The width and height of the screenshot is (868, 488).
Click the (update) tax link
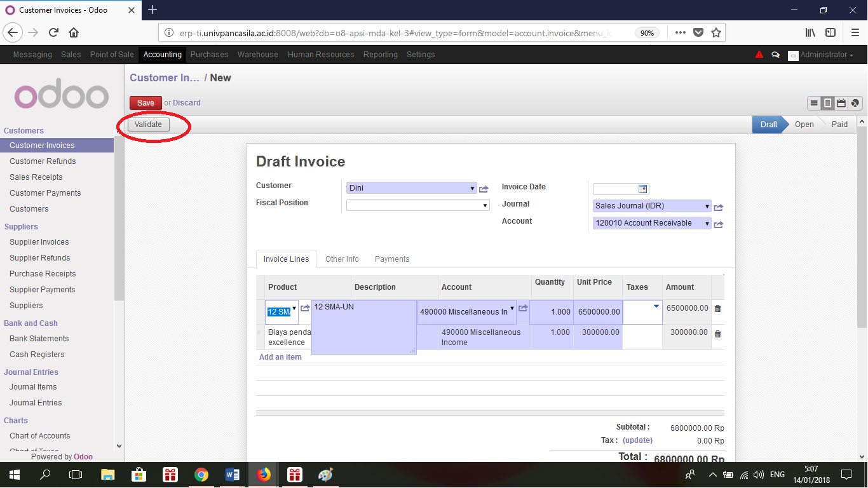637,440
